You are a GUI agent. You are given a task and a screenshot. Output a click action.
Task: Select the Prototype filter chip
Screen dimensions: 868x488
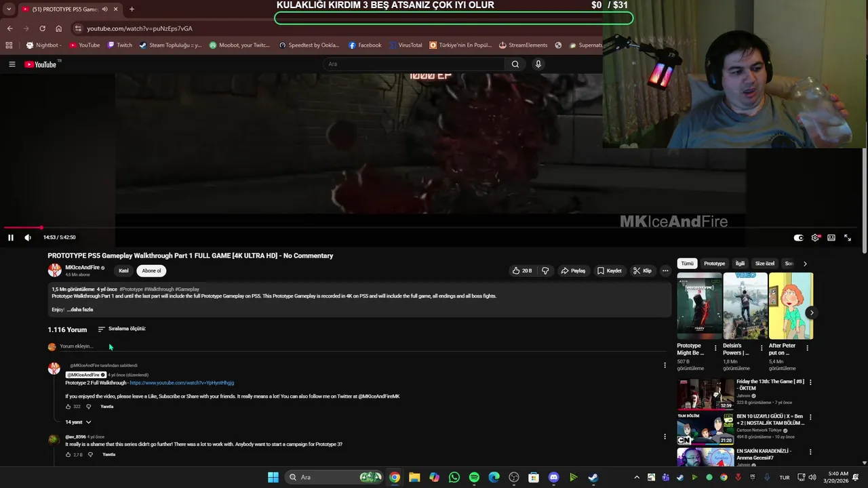pos(714,264)
